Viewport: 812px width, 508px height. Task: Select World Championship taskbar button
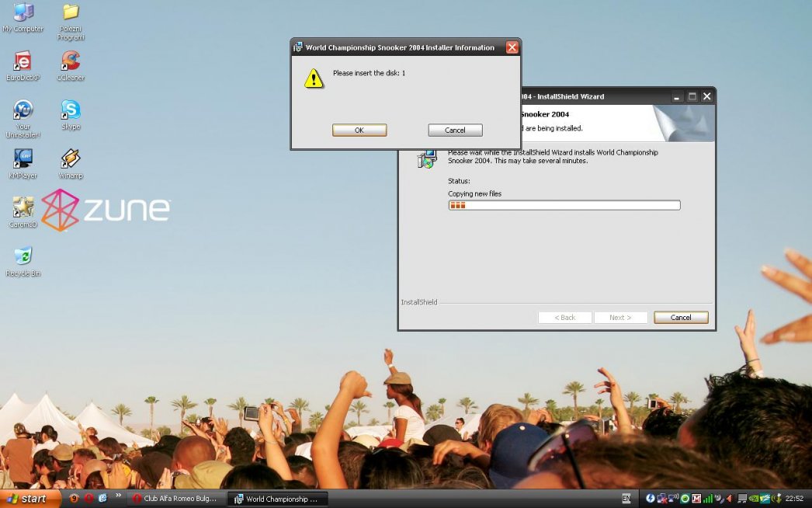[277, 499]
